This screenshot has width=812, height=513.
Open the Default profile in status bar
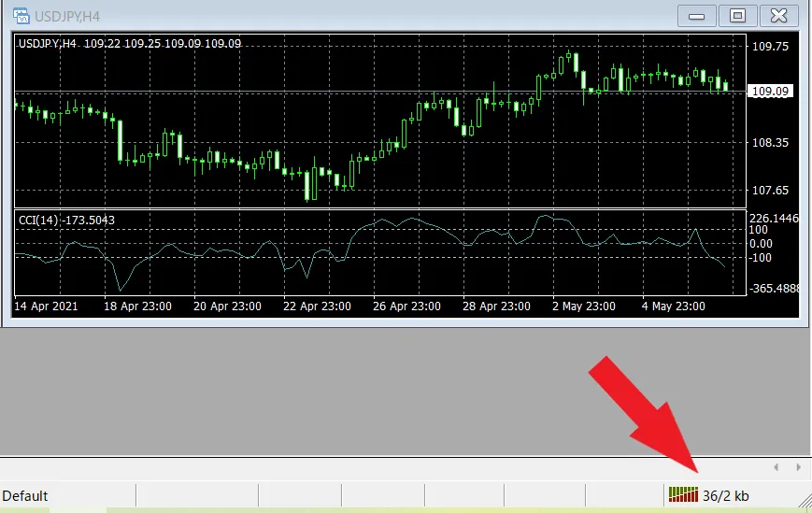[25, 496]
